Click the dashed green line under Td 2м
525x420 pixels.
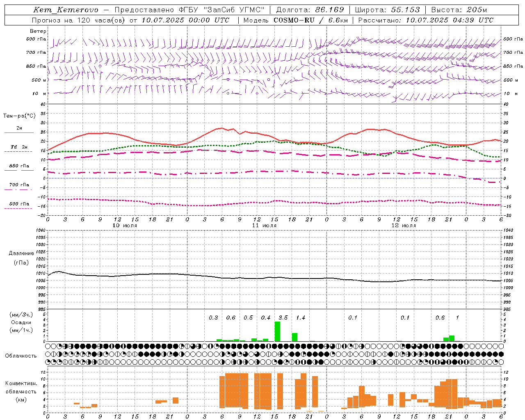18,152
